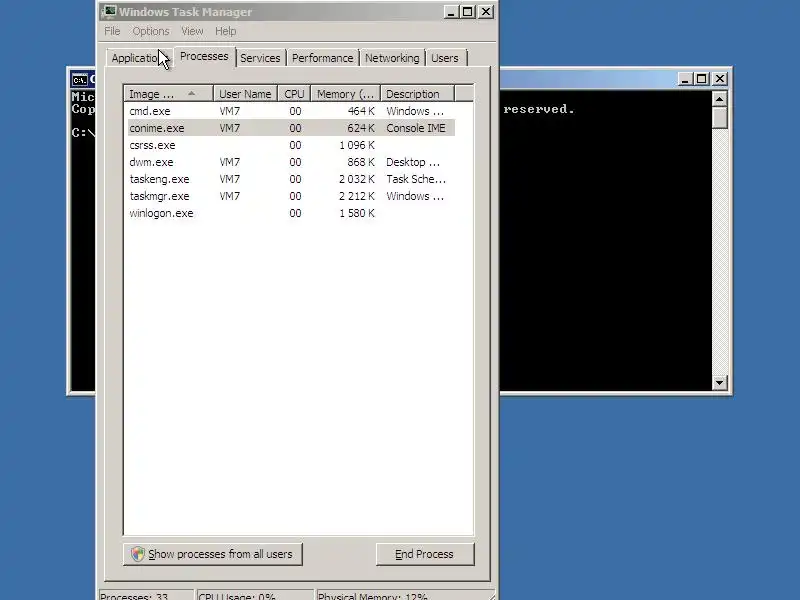Click command prompt scrollbar down arrow
800x600 pixels.
tap(719, 382)
